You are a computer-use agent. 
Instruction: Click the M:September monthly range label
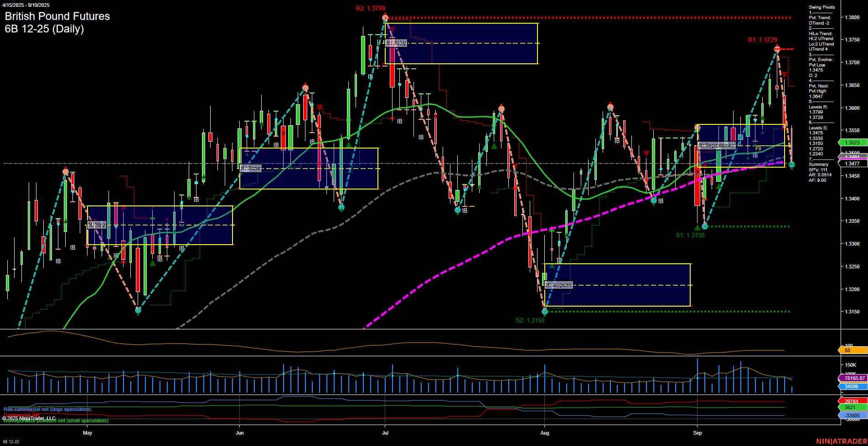716,145
